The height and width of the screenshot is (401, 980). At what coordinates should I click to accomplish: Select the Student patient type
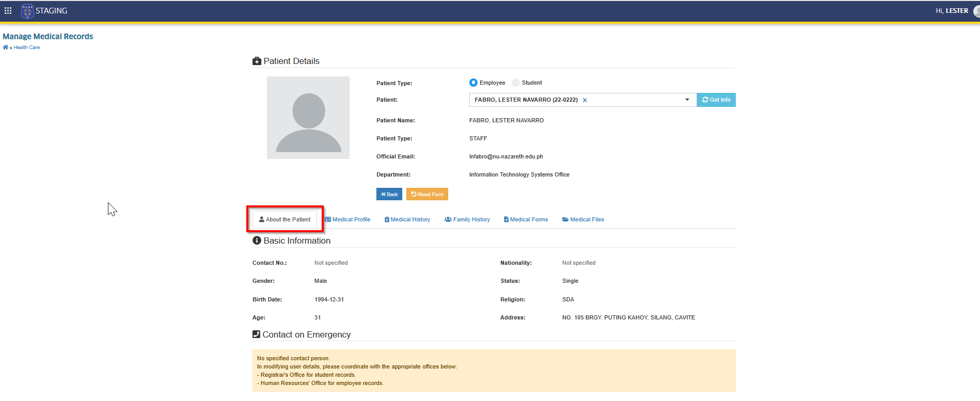[516, 83]
